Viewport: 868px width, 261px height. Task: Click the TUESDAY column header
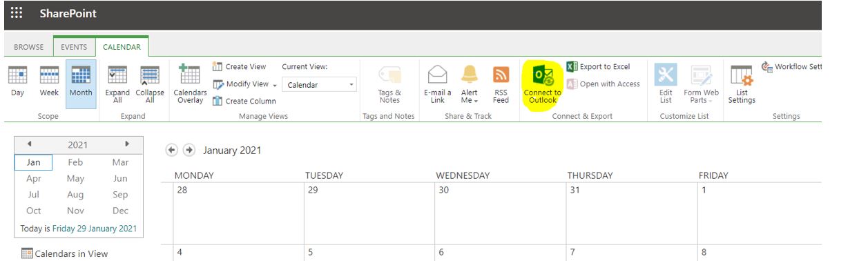(x=324, y=175)
